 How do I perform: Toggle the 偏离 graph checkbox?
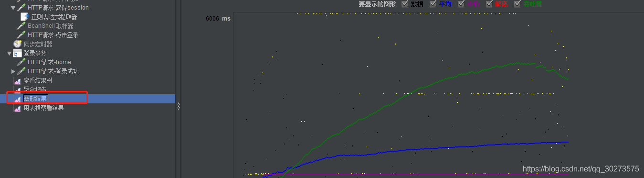click(x=489, y=4)
